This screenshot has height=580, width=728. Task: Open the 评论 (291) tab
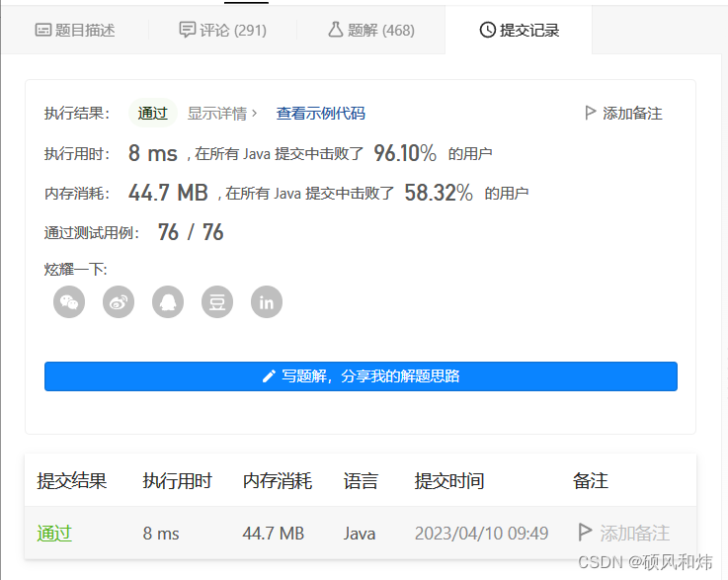[223, 31]
